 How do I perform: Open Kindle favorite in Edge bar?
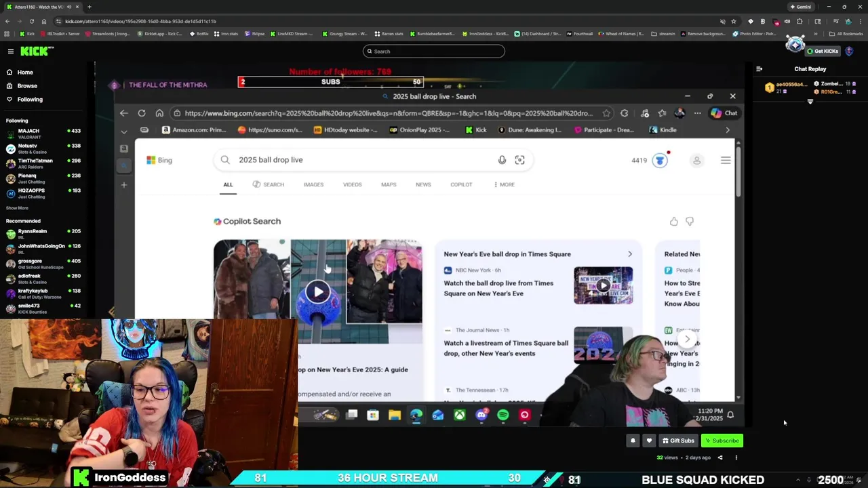point(663,130)
